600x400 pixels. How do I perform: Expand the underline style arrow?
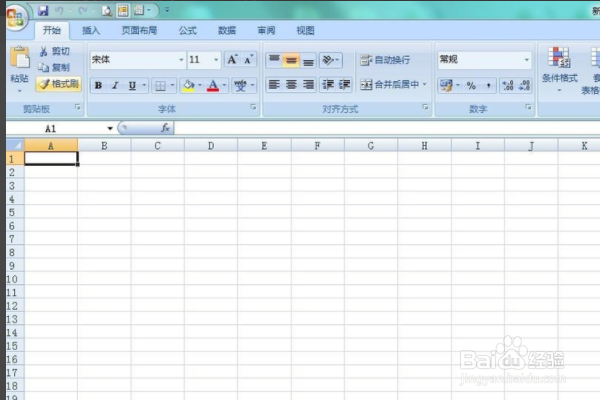click(145, 85)
